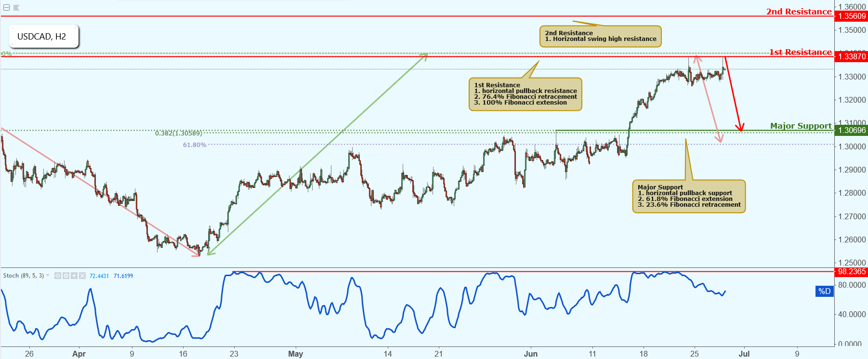Viewport: 868px width, 359px height.
Task: Click the May label on time axis
Action: [295, 354]
